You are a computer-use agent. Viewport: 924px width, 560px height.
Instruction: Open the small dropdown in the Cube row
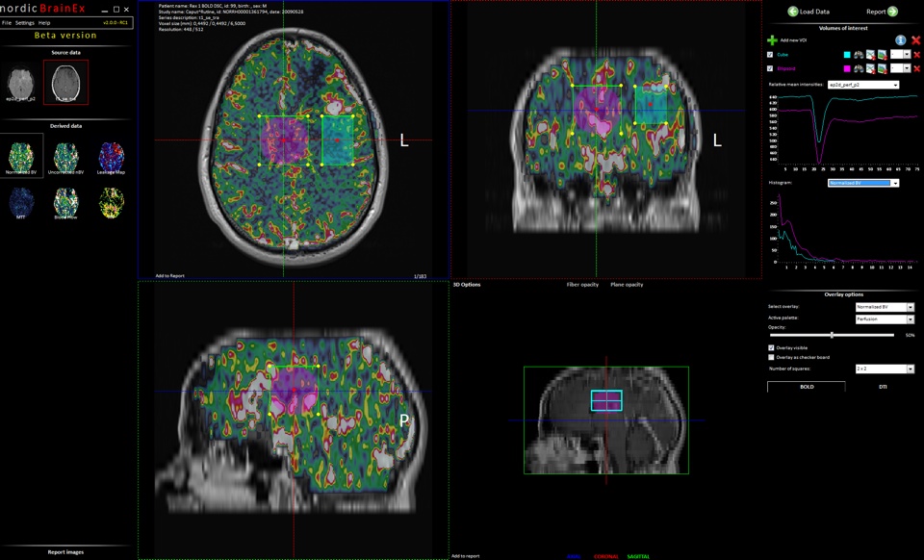(901, 55)
